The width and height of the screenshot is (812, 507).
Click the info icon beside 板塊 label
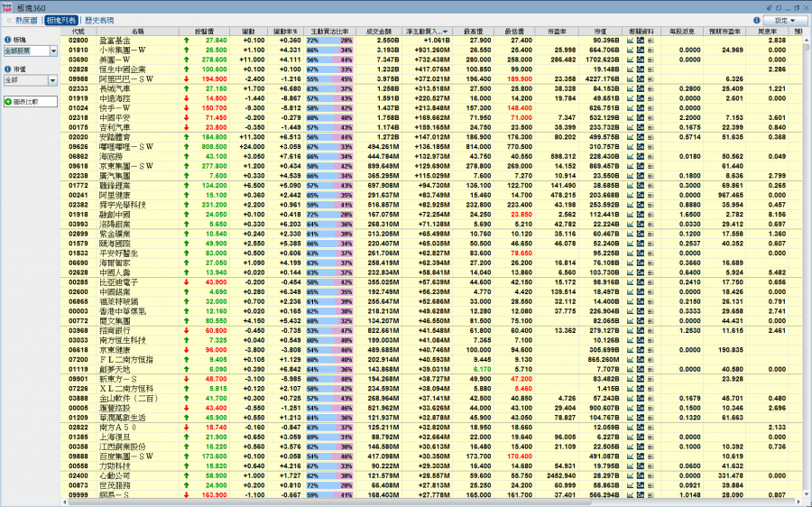(x=8, y=41)
